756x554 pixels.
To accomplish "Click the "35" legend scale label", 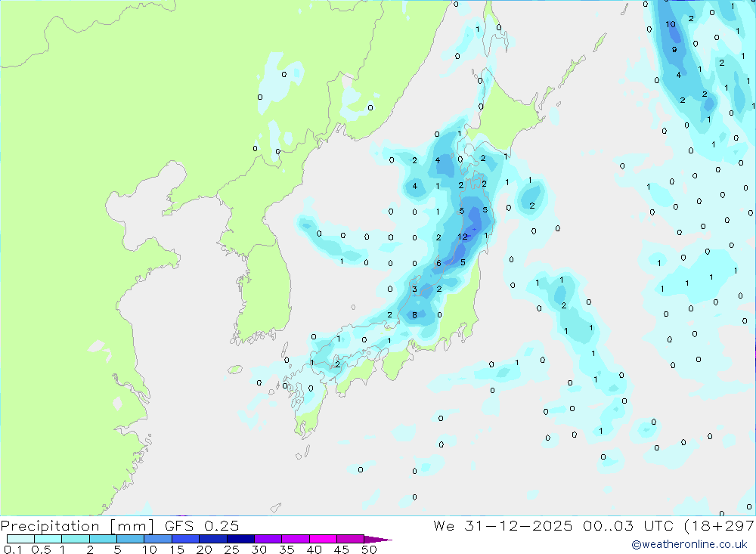I will pos(287,549).
